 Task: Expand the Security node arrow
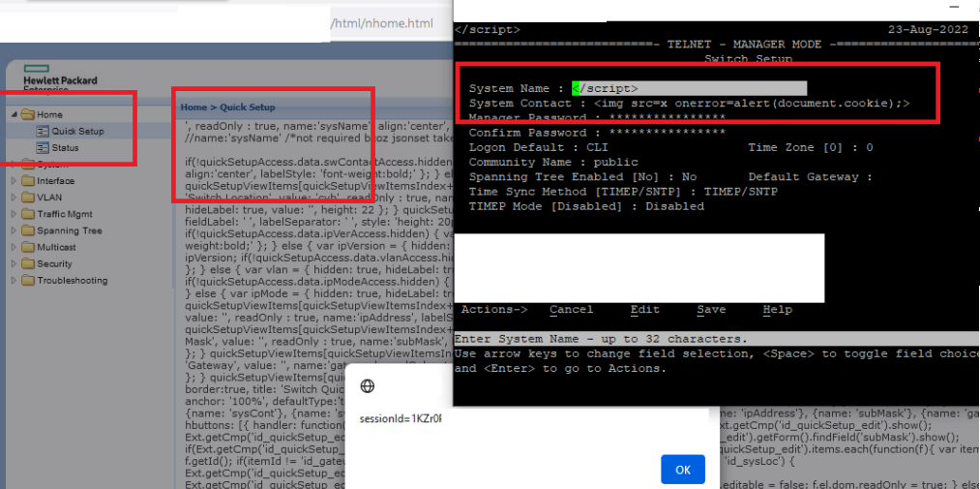(x=15, y=264)
